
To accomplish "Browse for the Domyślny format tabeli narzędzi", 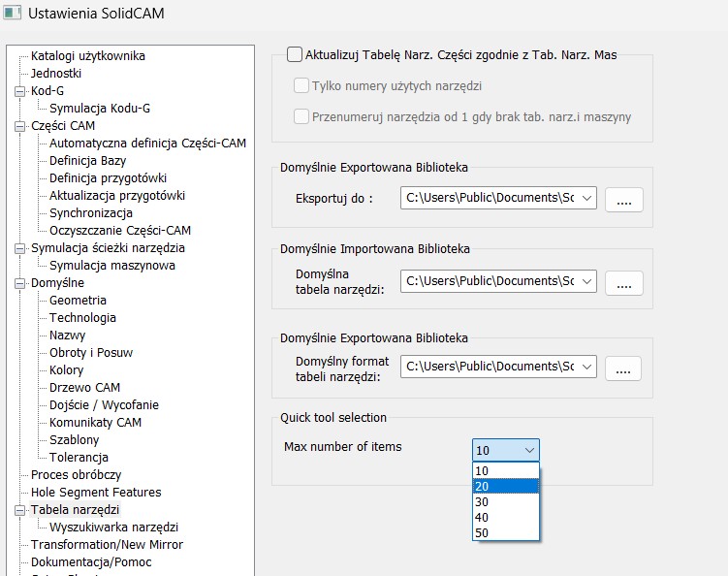I will 623,368.
